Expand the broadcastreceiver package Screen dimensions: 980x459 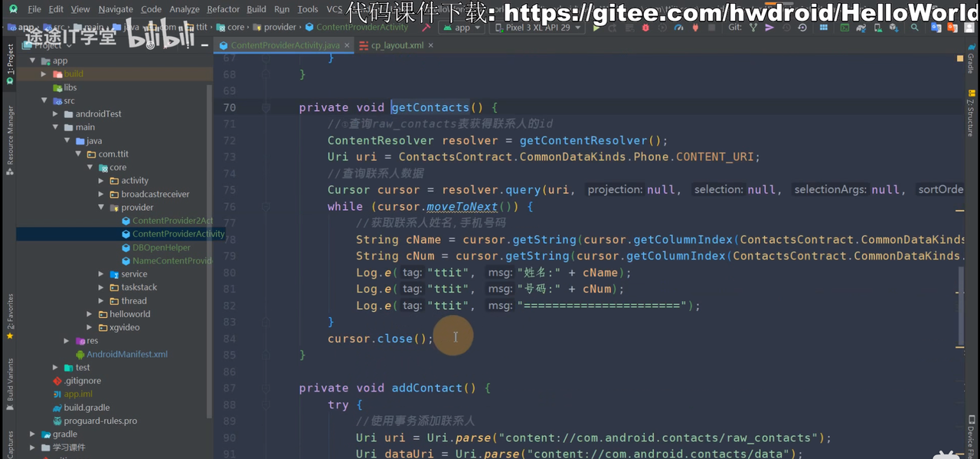coord(101,194)
